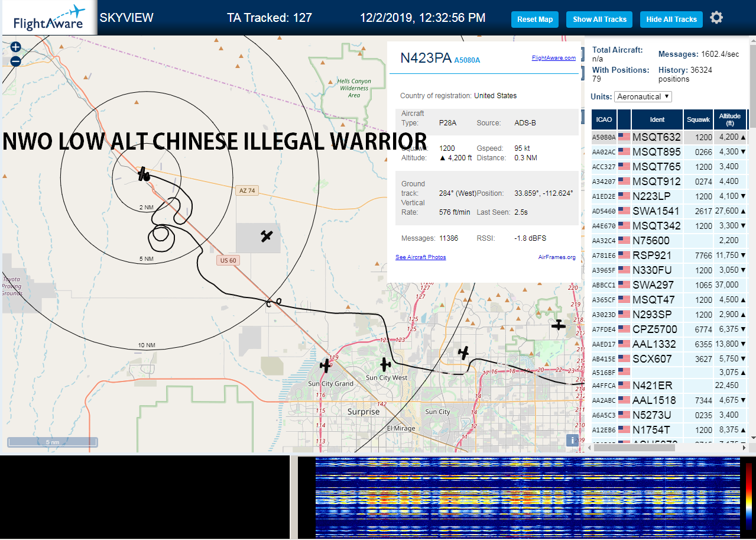Select the N223LP row
The width and height of the screenshot is (756, 540).
point(670,196)
